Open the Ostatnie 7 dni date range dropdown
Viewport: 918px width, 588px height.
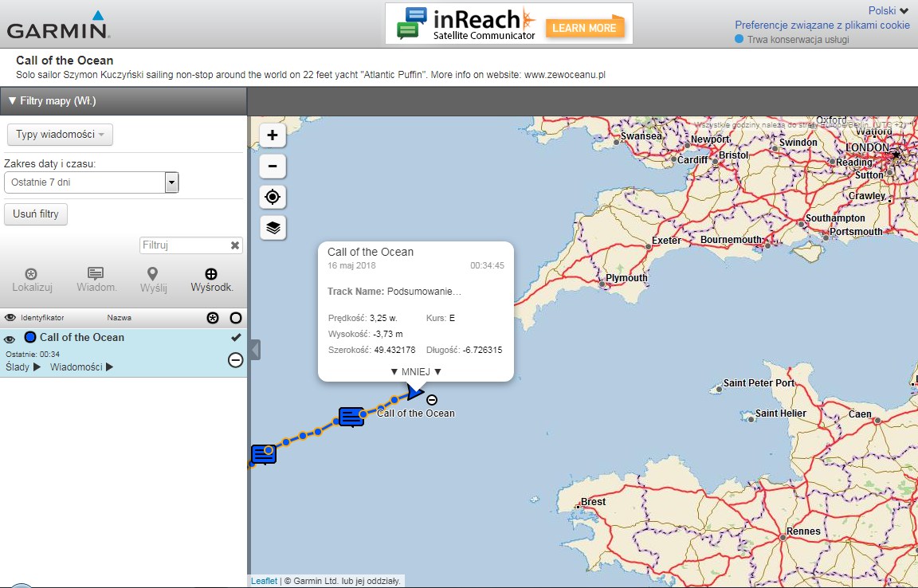91,182
